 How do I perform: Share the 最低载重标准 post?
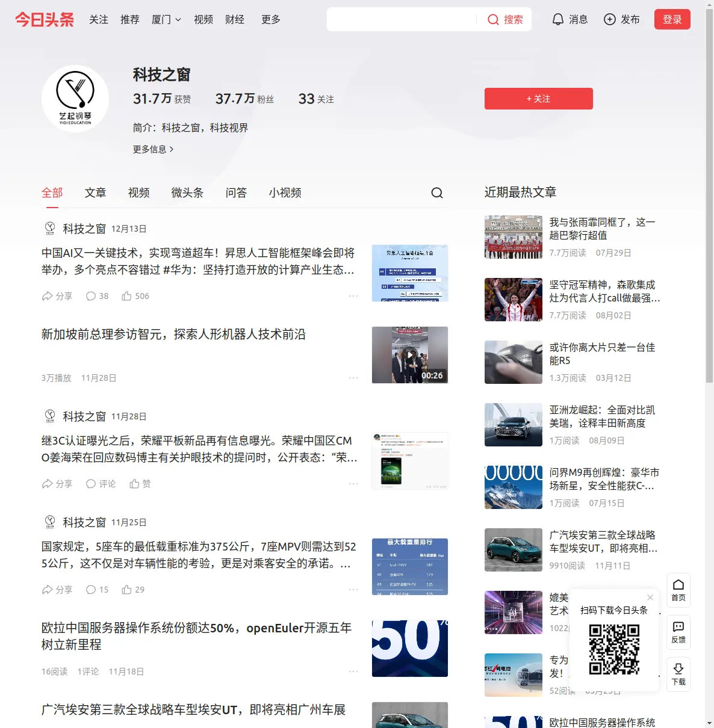tap(57, 590)
